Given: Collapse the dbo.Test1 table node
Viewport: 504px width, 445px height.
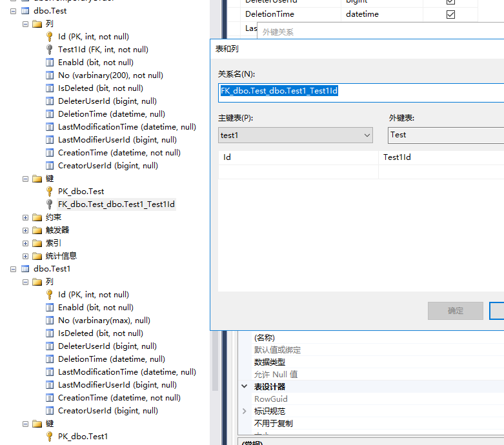Looking at the screenshot, I should click(x=13, y=269).
